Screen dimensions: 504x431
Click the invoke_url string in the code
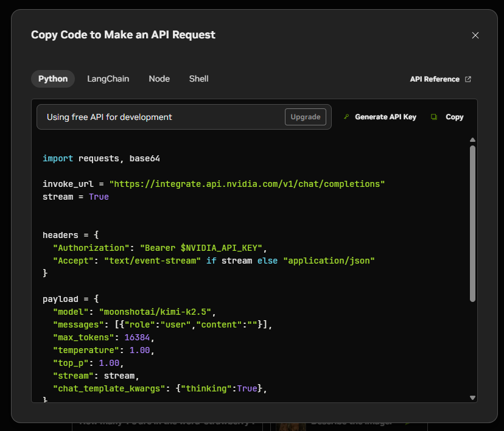[247, 184]
